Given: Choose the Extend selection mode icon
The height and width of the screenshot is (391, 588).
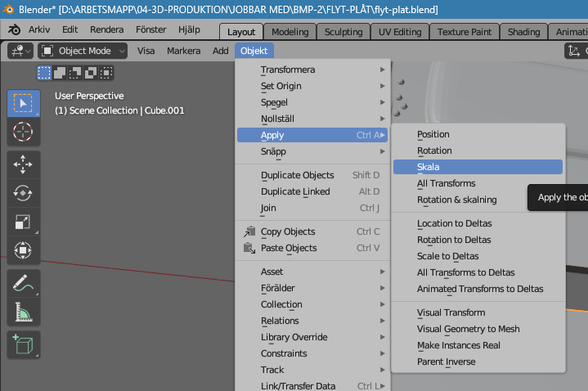Looking at the screenshot, I should (x=60, y=73).
